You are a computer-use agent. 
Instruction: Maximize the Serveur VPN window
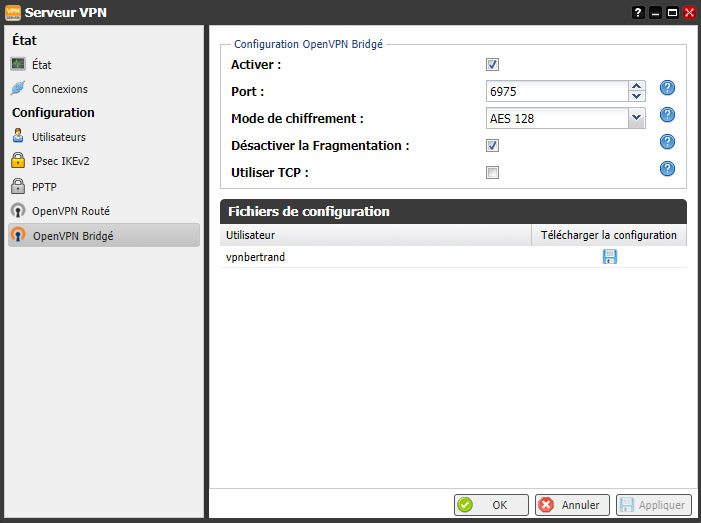coord(672,13)
